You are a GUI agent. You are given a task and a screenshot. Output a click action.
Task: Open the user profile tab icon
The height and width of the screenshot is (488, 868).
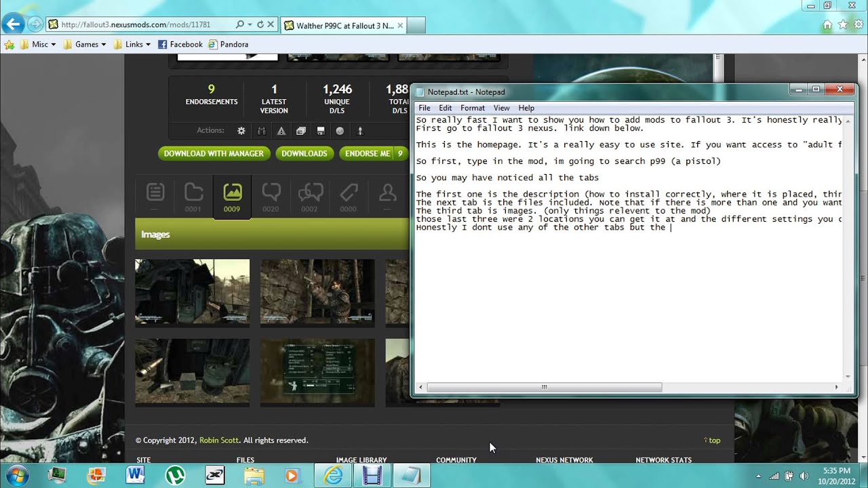[x=387, y=197]
